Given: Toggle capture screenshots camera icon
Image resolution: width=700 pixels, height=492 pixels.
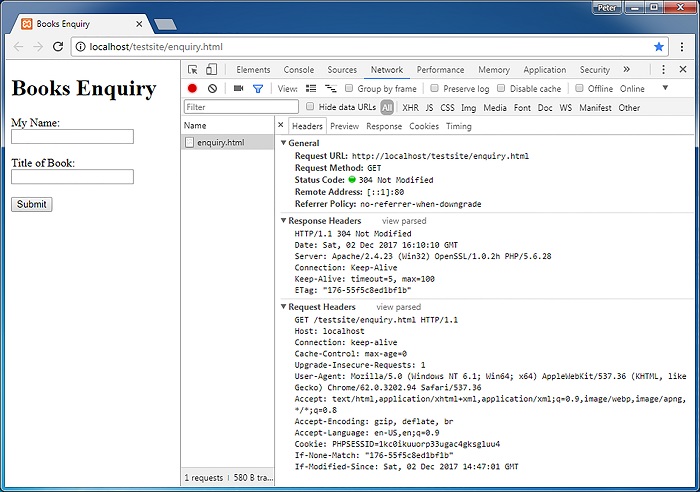Looking at the screenshot, I should coord(238,88).
